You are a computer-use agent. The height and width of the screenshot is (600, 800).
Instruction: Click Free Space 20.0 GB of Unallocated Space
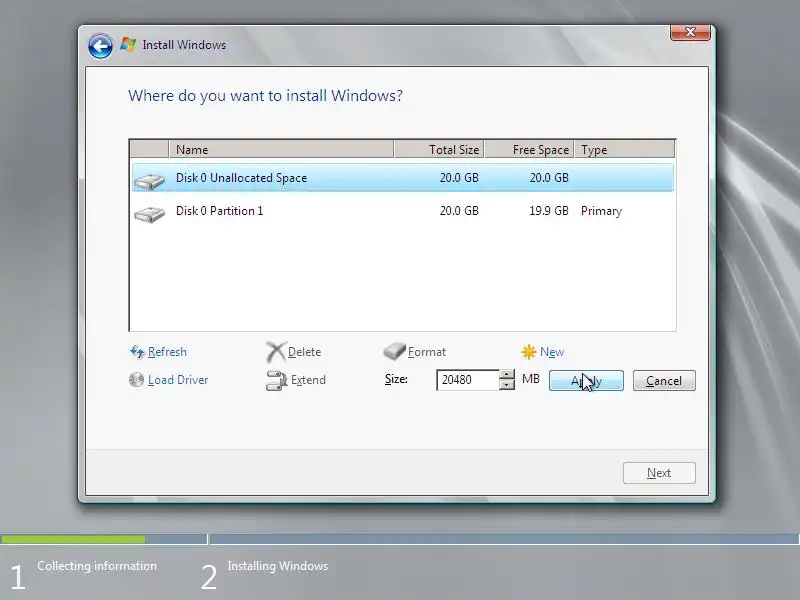549,178
